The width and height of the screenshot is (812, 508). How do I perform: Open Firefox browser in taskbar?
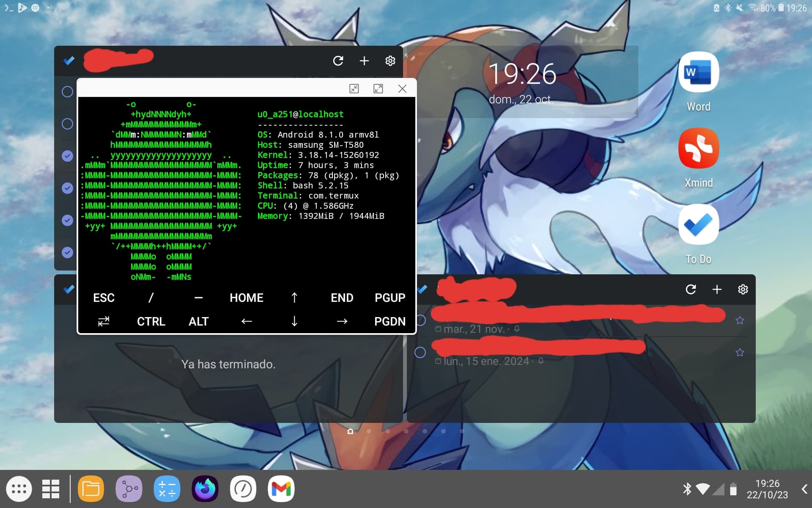click(205, 489)
